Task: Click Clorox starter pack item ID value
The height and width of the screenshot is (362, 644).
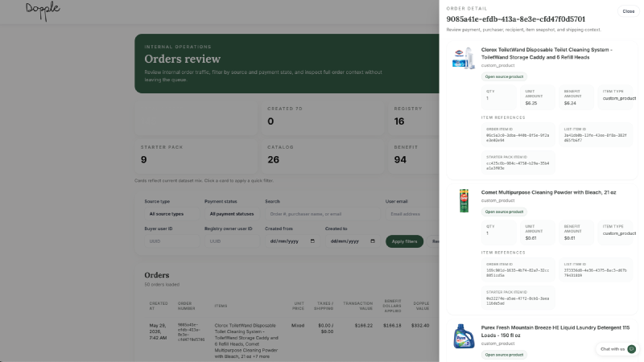Action: click(518, 166)
